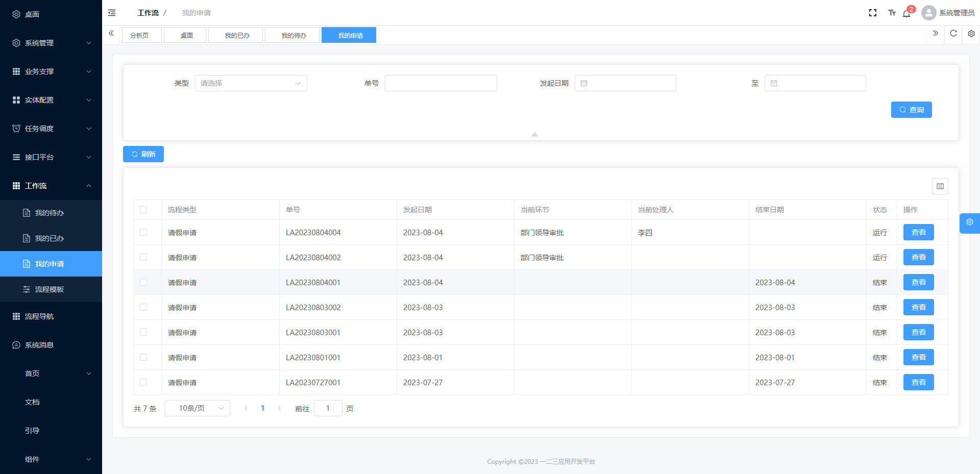Image resolution: width=980 pixels, height=474 pixels.
Task: Open tab settings gear icon
Action: [x=971, y=34]
